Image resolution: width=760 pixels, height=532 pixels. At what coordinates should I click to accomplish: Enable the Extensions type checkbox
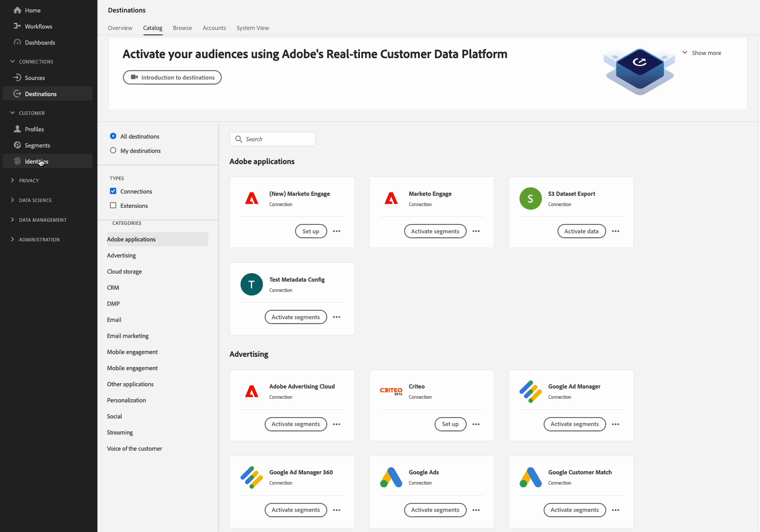tap(113, 206)
